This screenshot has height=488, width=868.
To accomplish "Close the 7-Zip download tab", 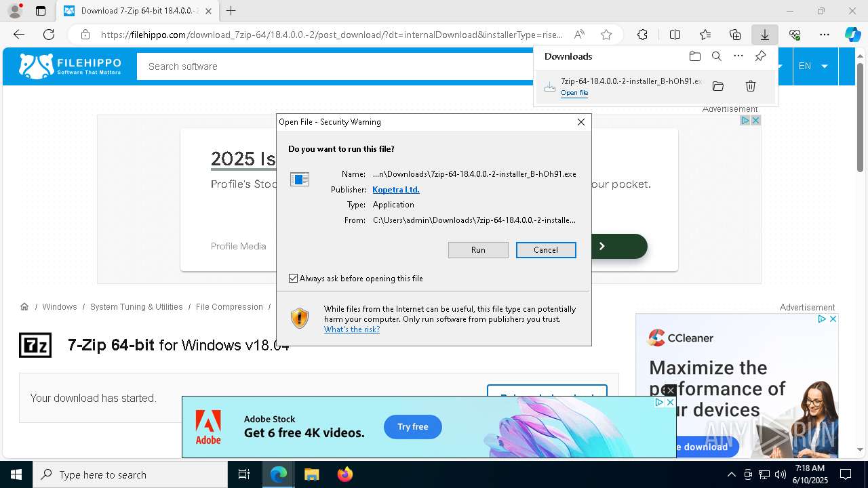I will 208,11.
